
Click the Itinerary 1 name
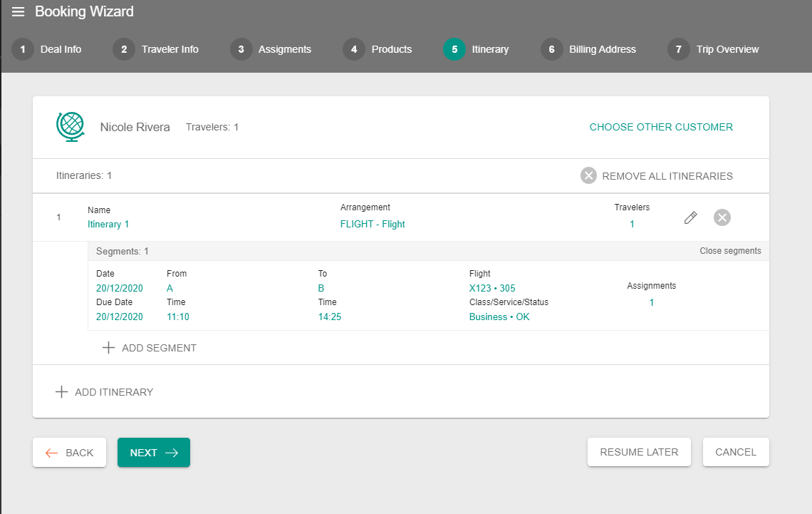pyautogui.click(x=108, y=225)
